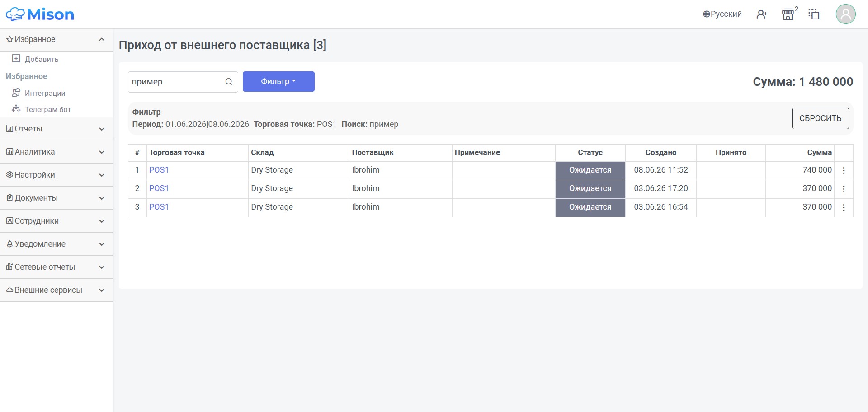Open POS1 link in first row

tap(159, 170)
